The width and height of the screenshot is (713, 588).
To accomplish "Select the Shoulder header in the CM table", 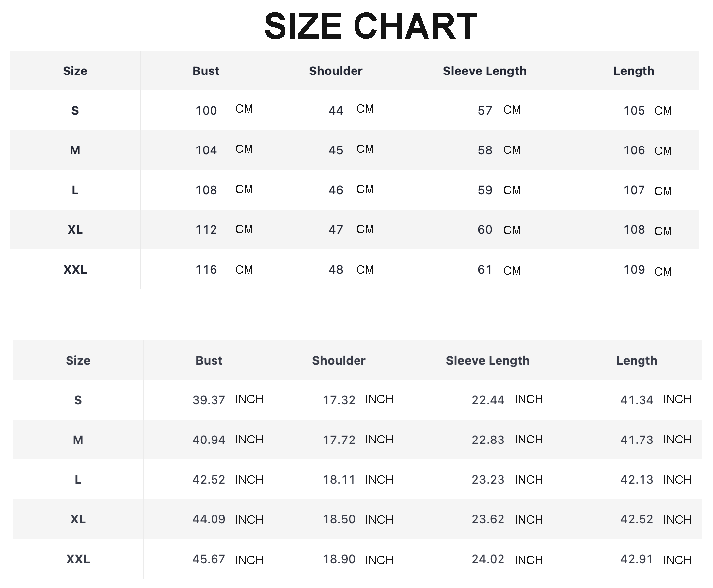I will tap(336, 71).
